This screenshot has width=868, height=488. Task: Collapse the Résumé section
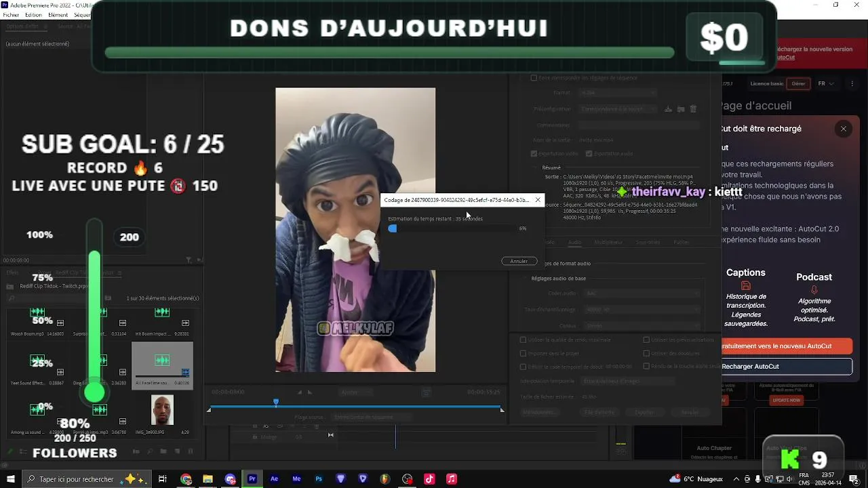click(536, 167)
